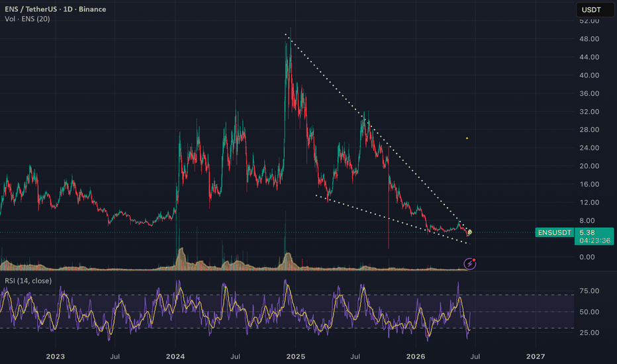Click the 32.00 price axis label
This screenshot has width=617, height=364.
click(589, 112)
